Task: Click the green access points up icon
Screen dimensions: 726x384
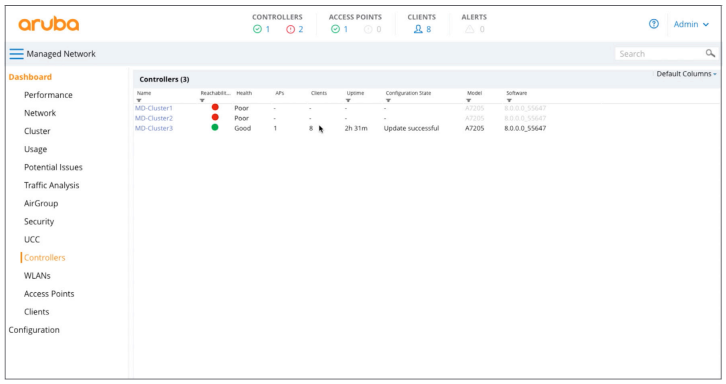Action: (335, 29)
